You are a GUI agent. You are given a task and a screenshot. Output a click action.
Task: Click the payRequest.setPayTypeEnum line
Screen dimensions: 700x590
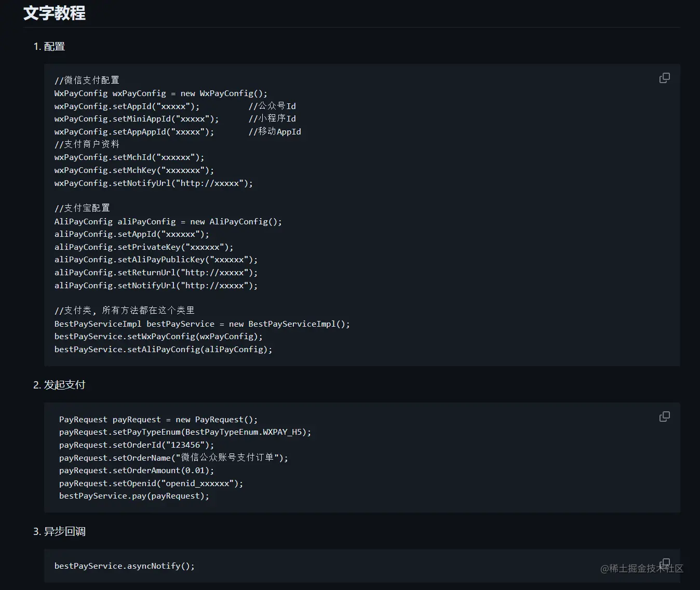point(185,432)
